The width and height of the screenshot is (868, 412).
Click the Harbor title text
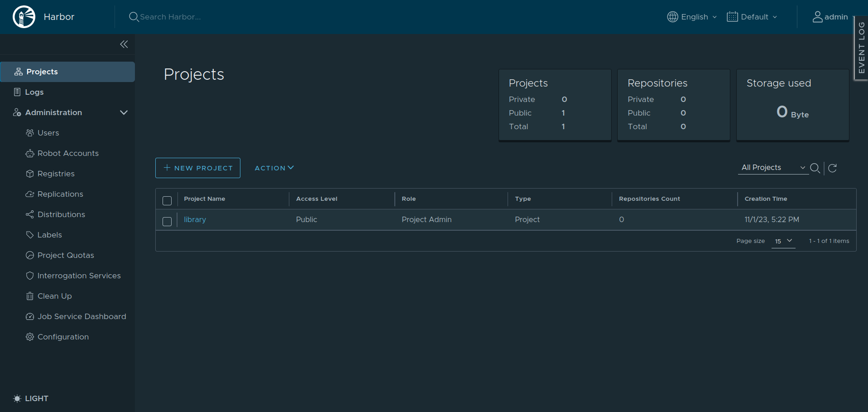pyautogui.click(x=59, y=17)
